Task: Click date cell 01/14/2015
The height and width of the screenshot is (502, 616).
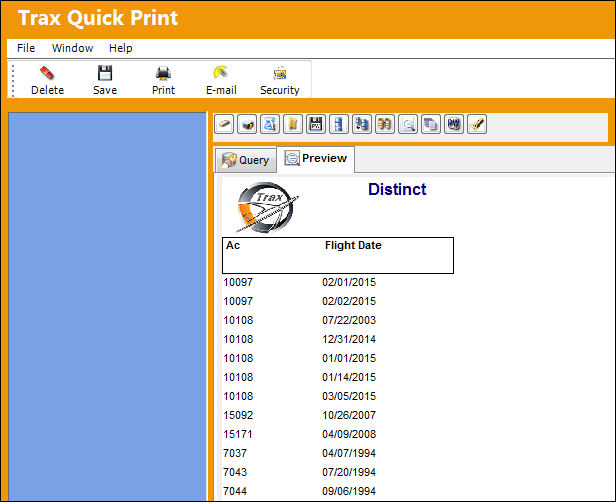Action: click(x=349, y=377)
